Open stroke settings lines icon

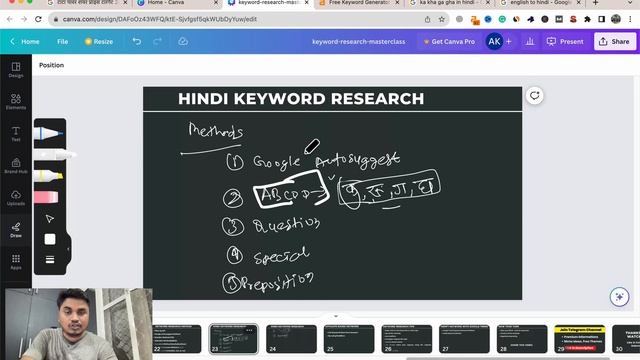[x=50, y=260]
